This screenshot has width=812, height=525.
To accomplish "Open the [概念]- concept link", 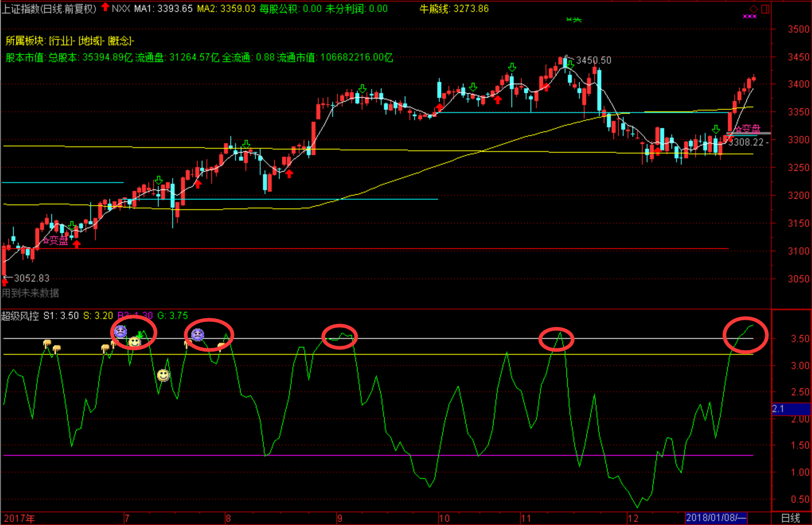I will pos(121,41).
